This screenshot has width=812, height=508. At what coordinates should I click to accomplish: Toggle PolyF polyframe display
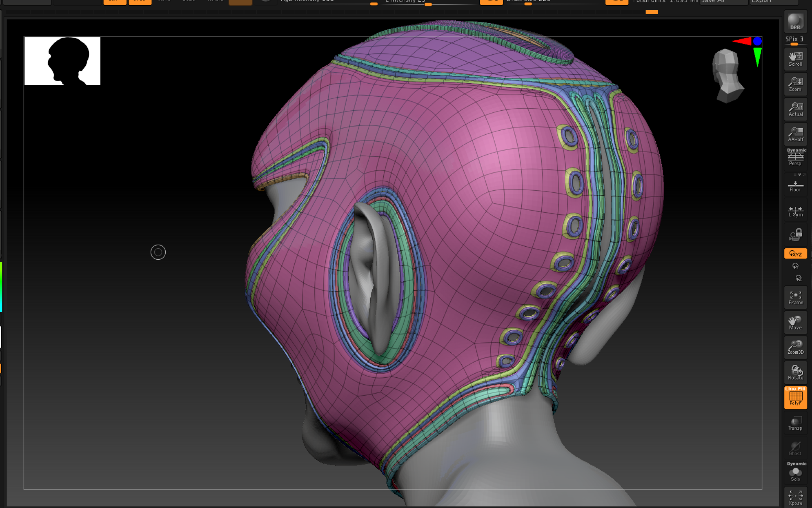coord(795,398)
